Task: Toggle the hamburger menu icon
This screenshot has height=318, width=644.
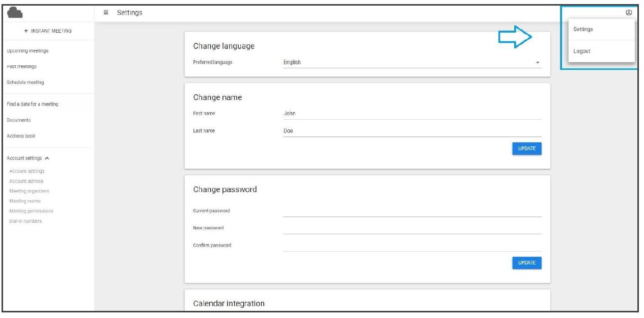Action: pos(106,13)
